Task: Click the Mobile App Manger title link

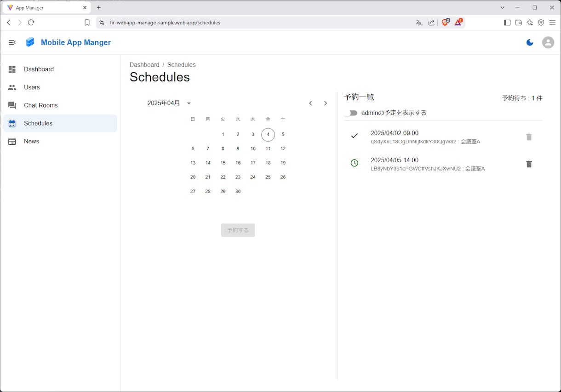Action: [76, 42]
